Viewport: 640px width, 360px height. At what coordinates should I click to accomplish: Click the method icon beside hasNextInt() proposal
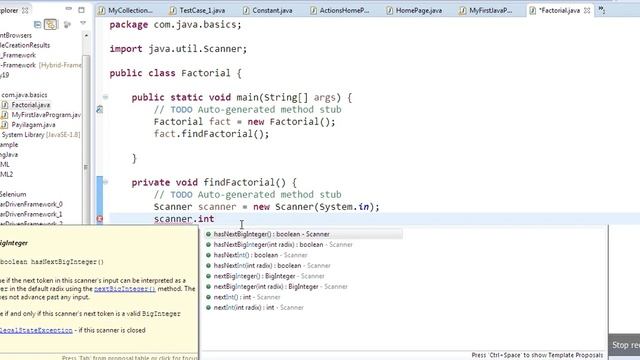208,255
